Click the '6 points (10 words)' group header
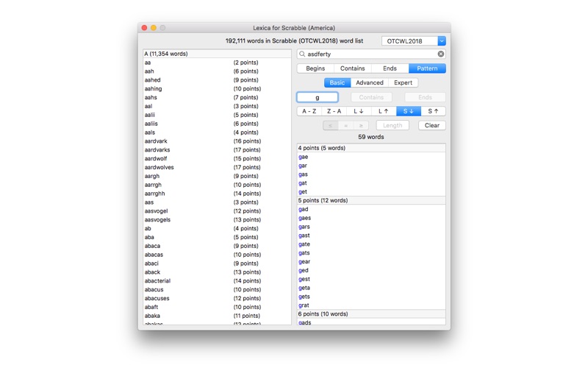Viewport: 588px width, 368px height. (x=371, y=314)
